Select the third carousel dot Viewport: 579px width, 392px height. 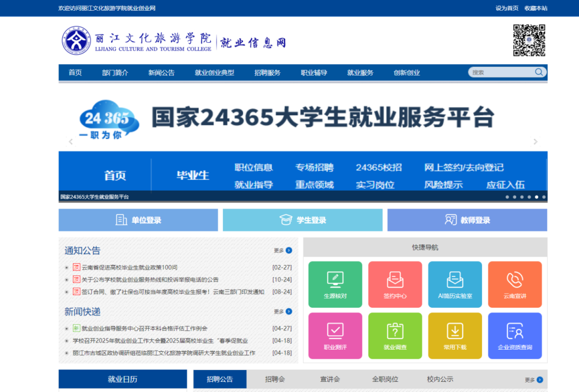pos(522,197)
